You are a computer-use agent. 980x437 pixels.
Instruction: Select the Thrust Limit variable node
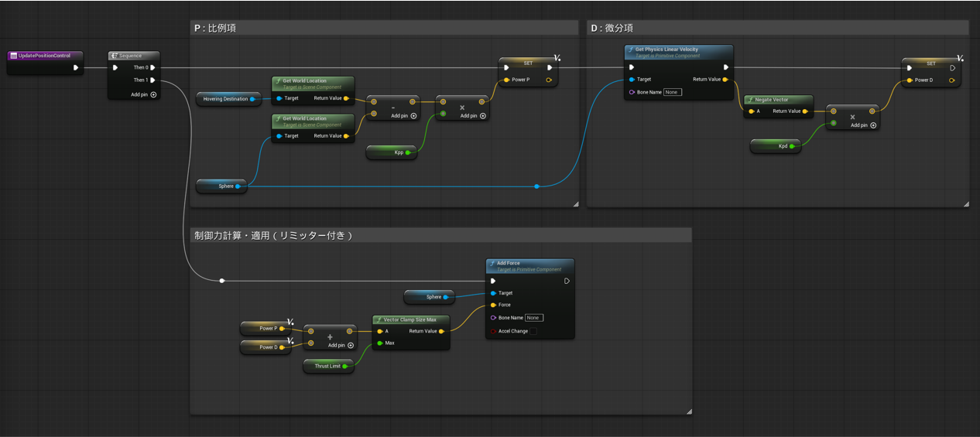[x=326, y=366]
